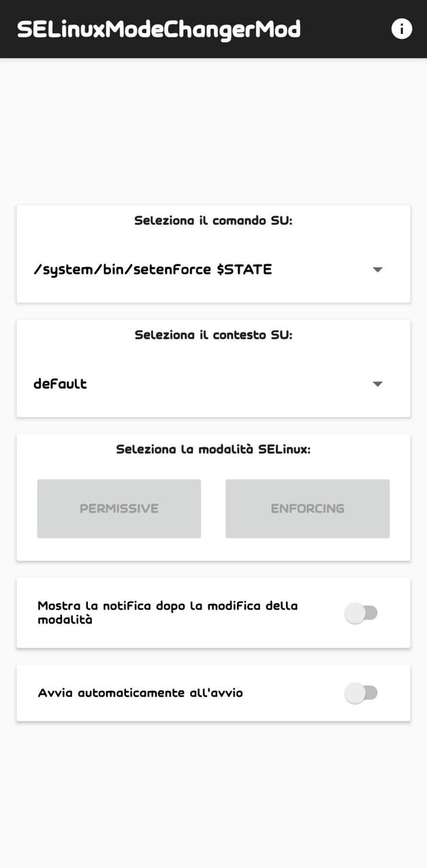427x868 pixels.
Task: Expand the SU context dropdown arrow
Action: coord(377,384)
